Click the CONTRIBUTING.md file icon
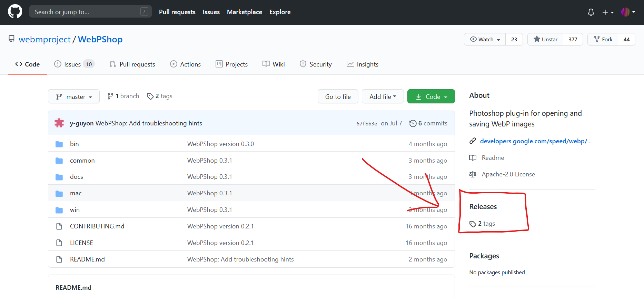 [59, 226]
